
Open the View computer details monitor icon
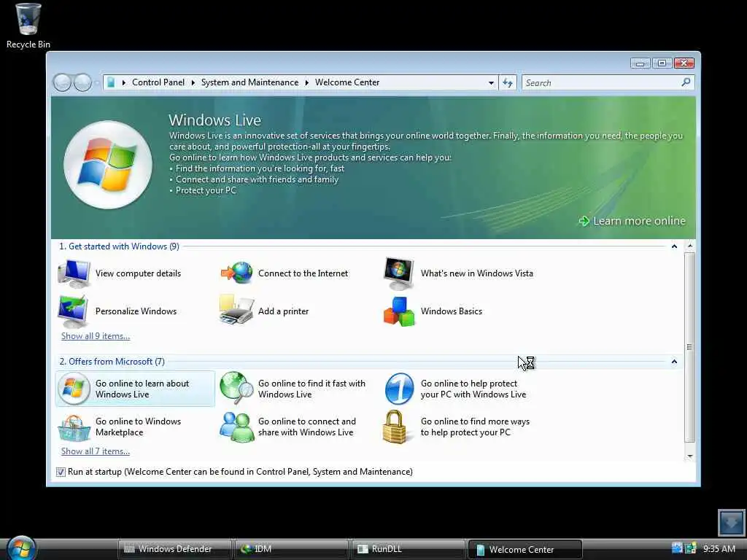point(74,273)
